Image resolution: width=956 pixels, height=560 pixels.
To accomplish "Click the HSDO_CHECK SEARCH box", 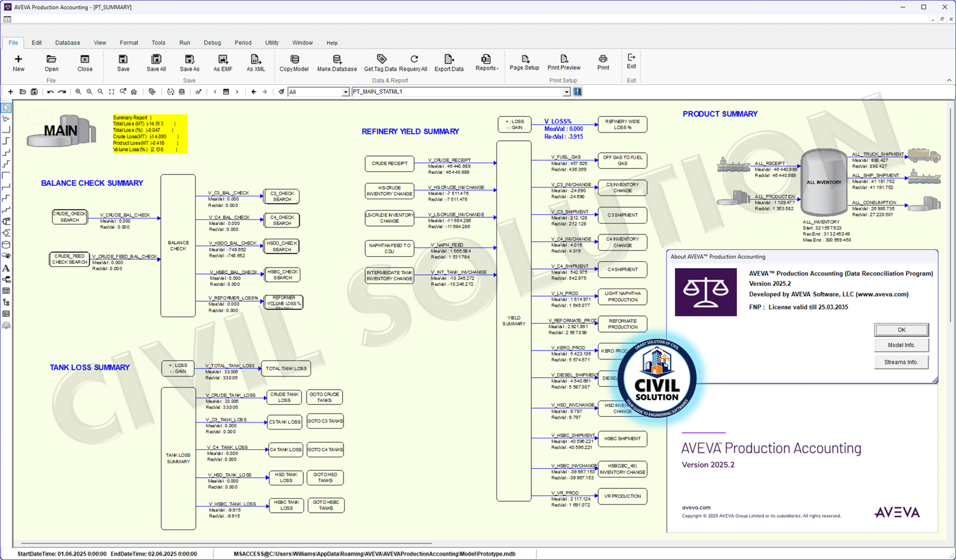I will (x=282, y=246).
